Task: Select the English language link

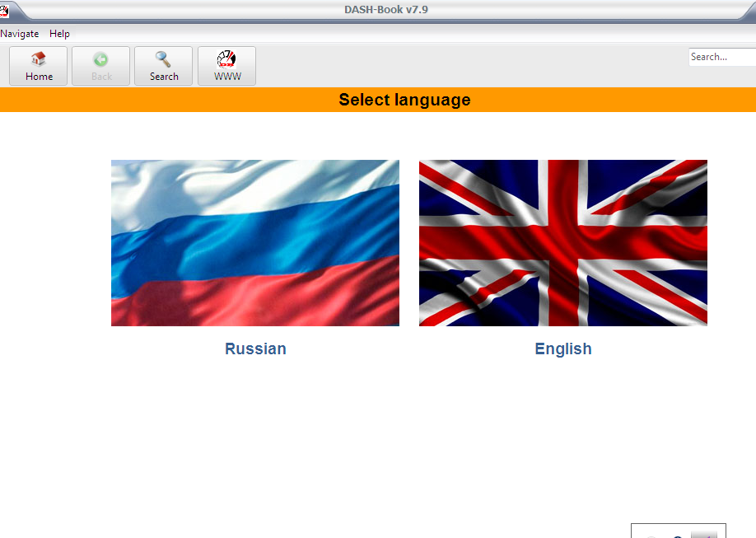Action: click(563, 349)
